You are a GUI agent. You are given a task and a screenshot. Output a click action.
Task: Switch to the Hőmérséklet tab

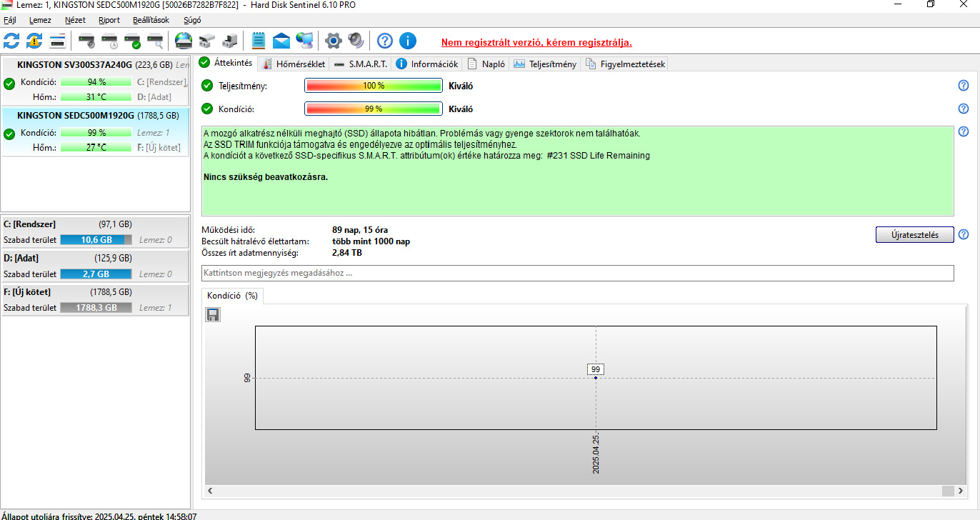[x=295, y=64]
